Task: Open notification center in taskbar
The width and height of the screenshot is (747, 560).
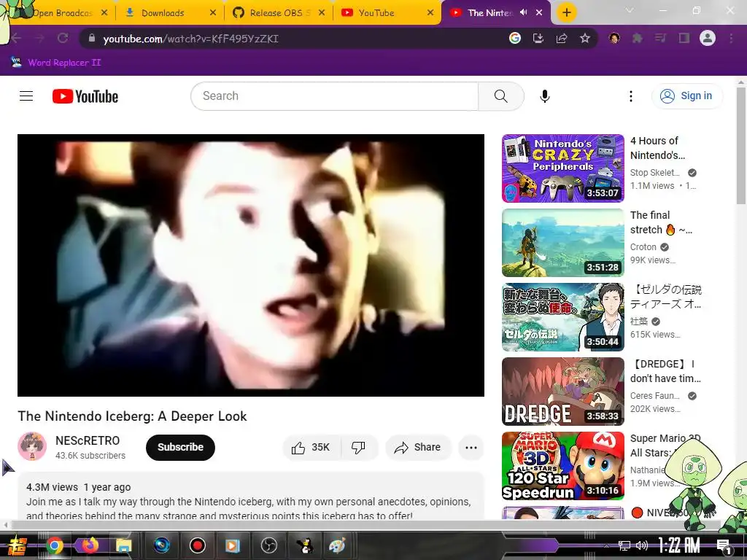Action: pos(724,545)
